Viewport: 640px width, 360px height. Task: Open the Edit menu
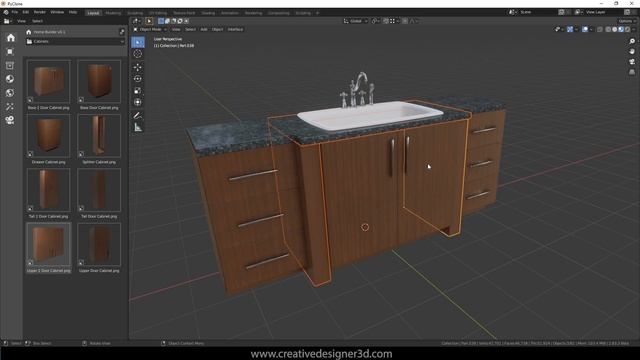pyautogui.click(x=26, y=12)
